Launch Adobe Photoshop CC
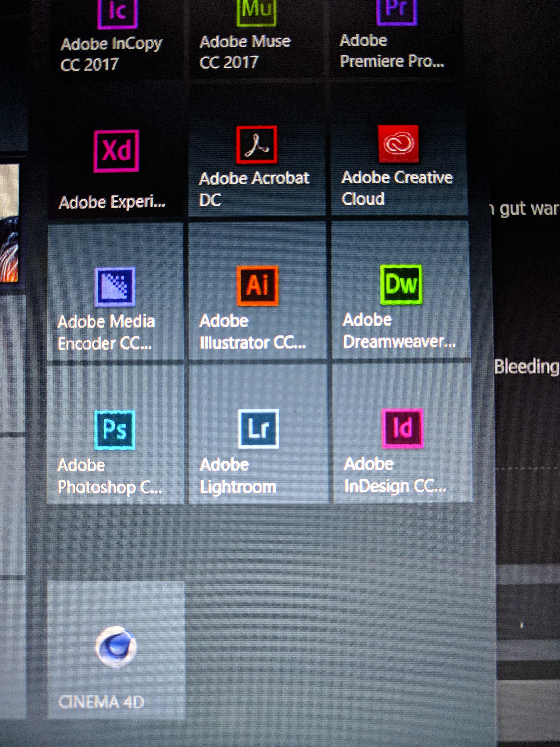This screenshot has height=747, width=560. (x=115, y=430)
